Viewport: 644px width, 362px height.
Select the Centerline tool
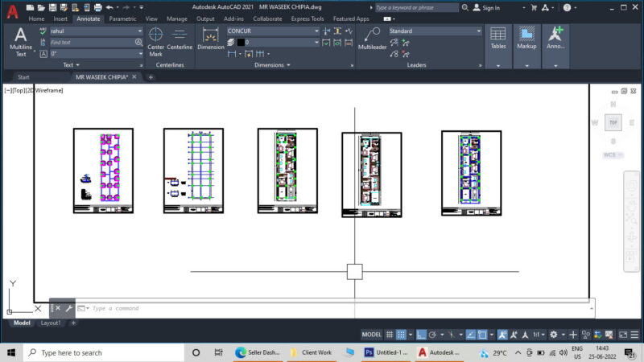(x=180, y=39)
